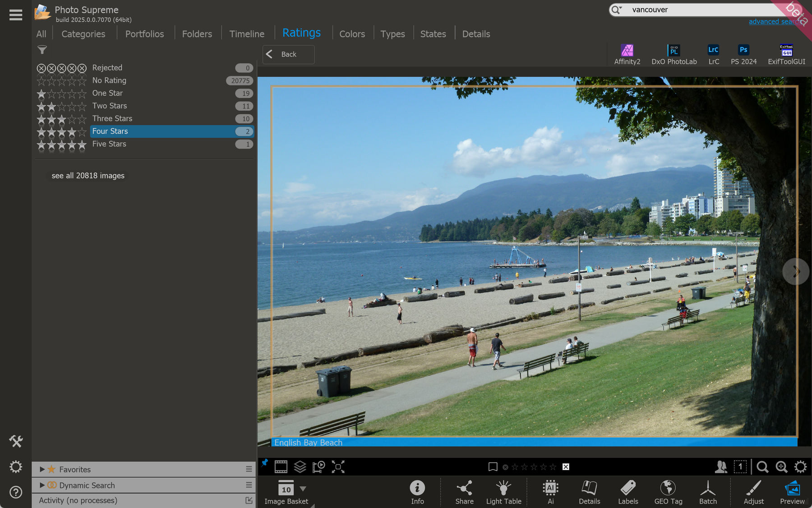The height and width of the screenshot is (508, 812).
Task: Toggle the dashed box number 1 icon
Action: tap(740, 466)
